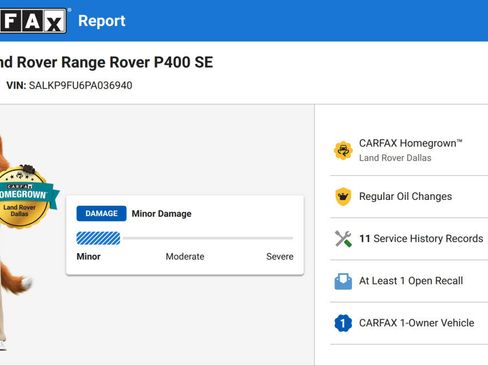The width and height of the screenshot is (488, 366).
Task: Click the VIN number SALKP9FU6PA036940
Action: click(80, 85)
